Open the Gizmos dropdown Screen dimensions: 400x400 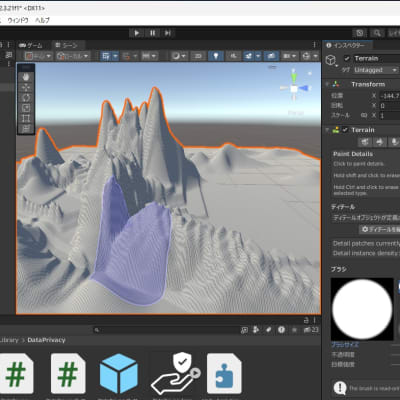(310, 56)
